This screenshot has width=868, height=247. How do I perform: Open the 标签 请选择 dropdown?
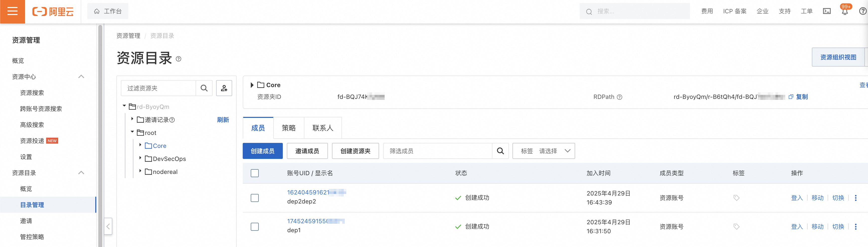[x=544, y=151]
